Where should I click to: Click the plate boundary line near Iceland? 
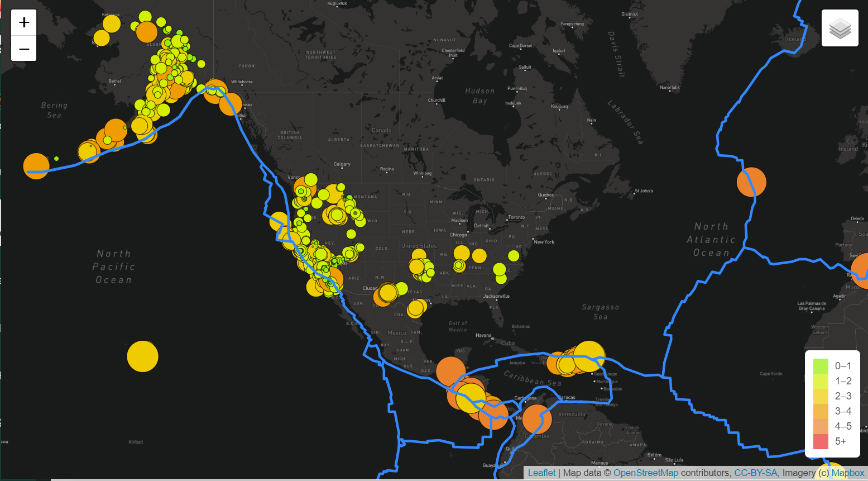click(803, 34)
